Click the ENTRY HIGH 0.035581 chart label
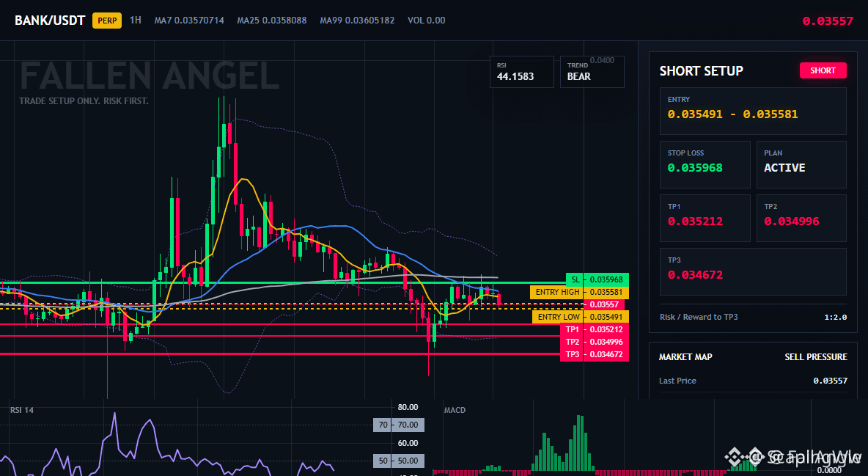This screenshot has width=868, height=476. click(x=579, y=292)
